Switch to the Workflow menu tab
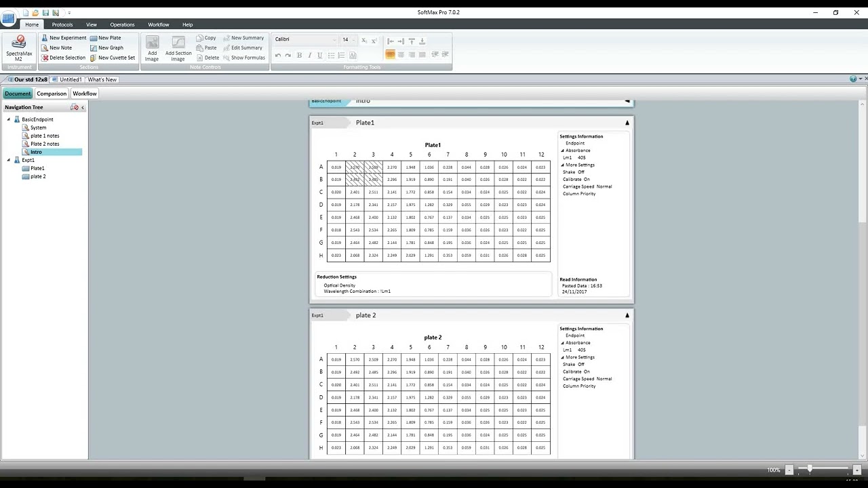 158,24
